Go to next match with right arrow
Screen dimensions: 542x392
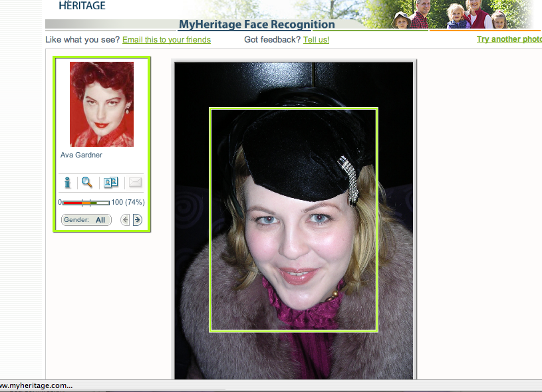[138, 220]
